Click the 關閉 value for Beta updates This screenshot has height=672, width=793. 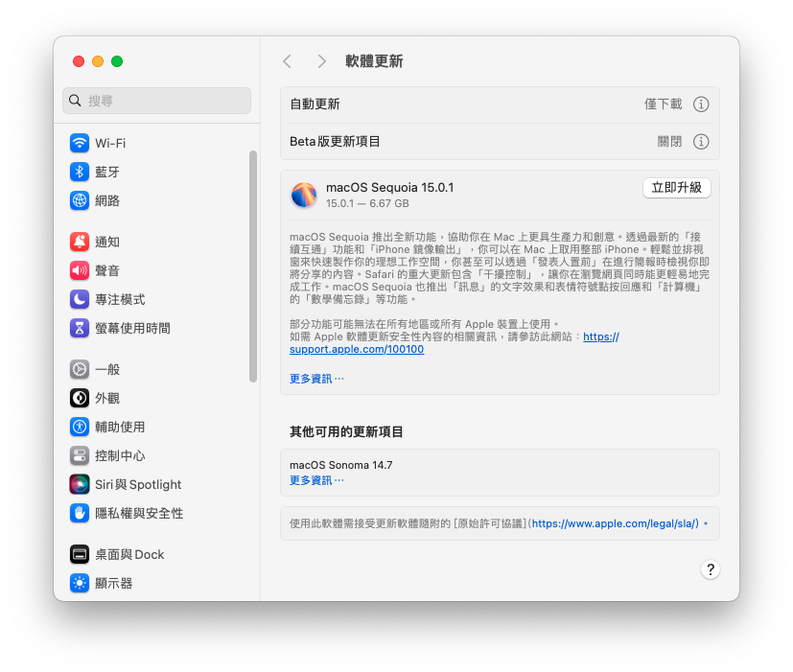669,142
